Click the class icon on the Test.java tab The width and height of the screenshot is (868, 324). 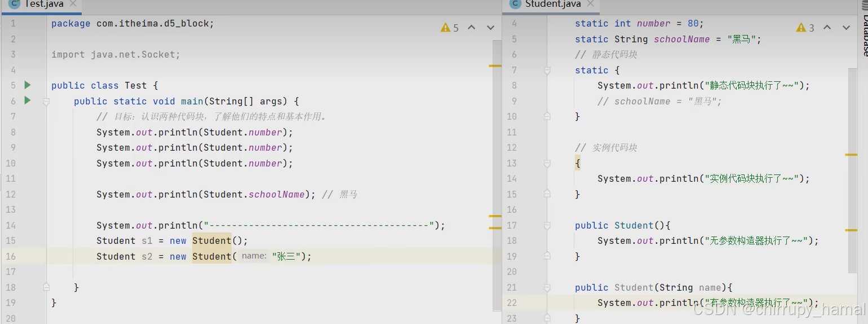tap(14, 4)
